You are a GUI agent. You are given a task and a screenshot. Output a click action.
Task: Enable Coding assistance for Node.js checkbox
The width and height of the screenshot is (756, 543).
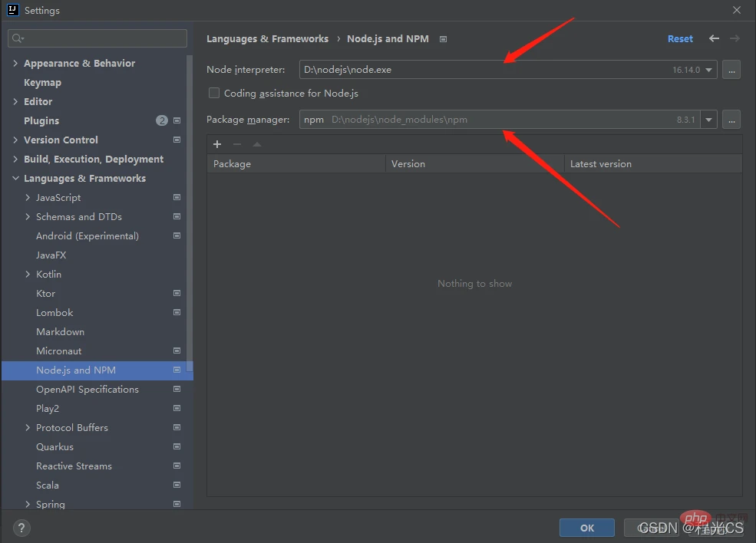(x=214, y=93)
